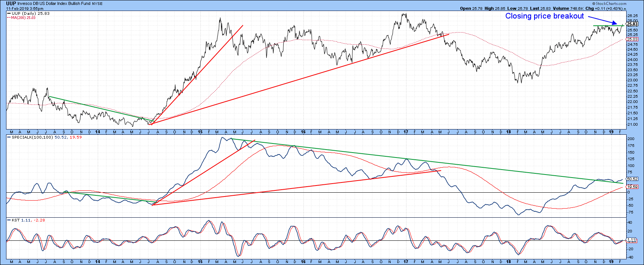
Task: Click the Low 25.78 value in the header
Action: point(517,8)
